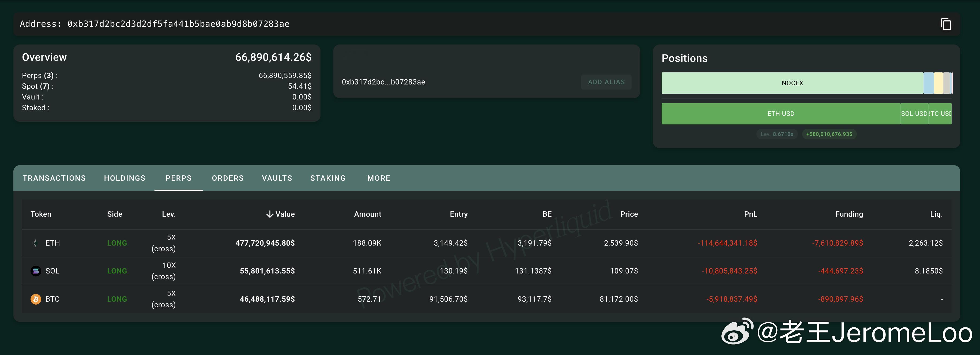This screenshot has height=355, width=980.
Task: Click the ETH-USD position bar segment
Action: (781, 113)
